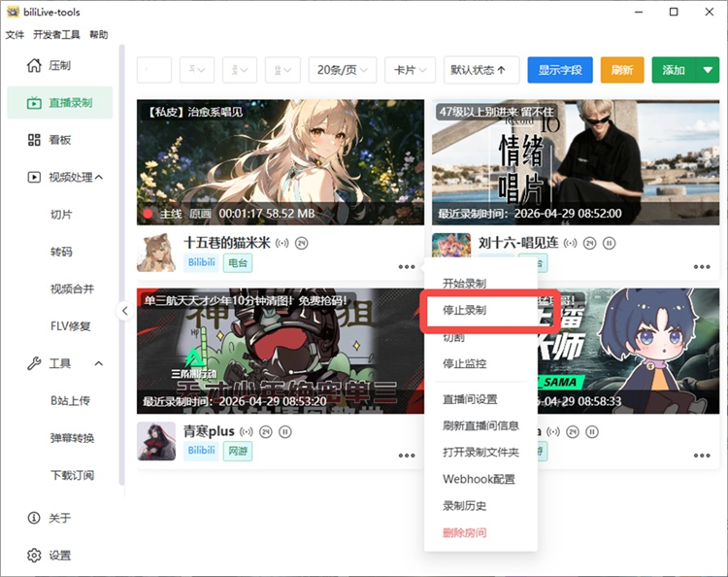Click the green 添加 button

click(674, 70)
